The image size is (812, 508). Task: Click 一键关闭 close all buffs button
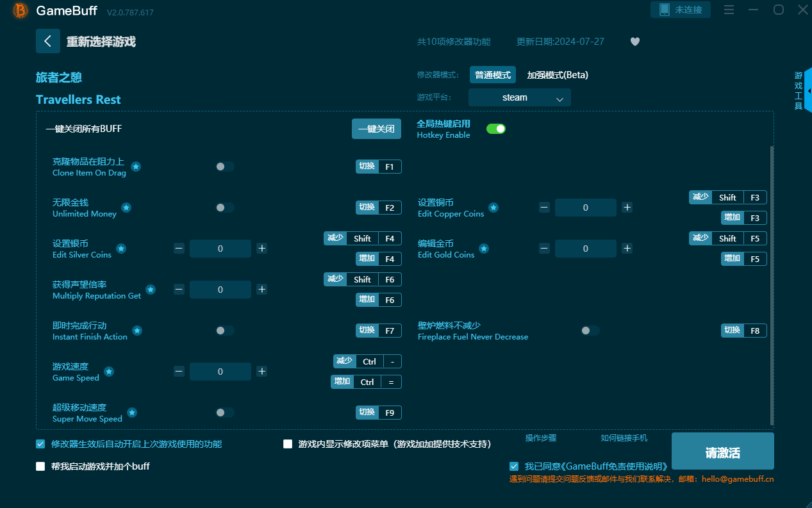(376, 129)
